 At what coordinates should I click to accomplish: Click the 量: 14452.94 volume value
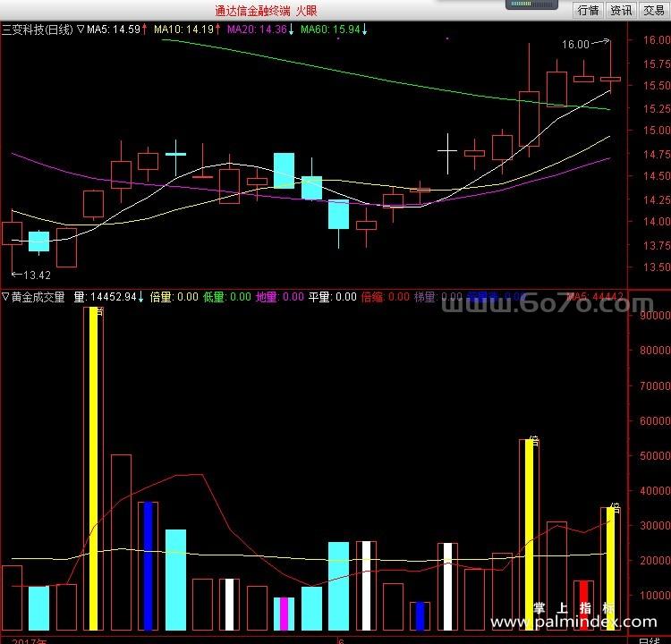pos(108,297)
